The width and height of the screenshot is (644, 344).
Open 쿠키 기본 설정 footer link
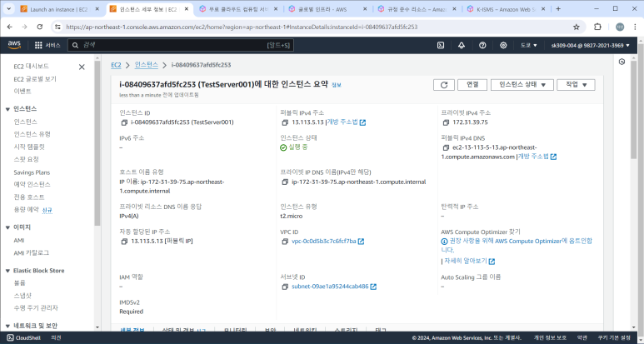coord(614,338)
